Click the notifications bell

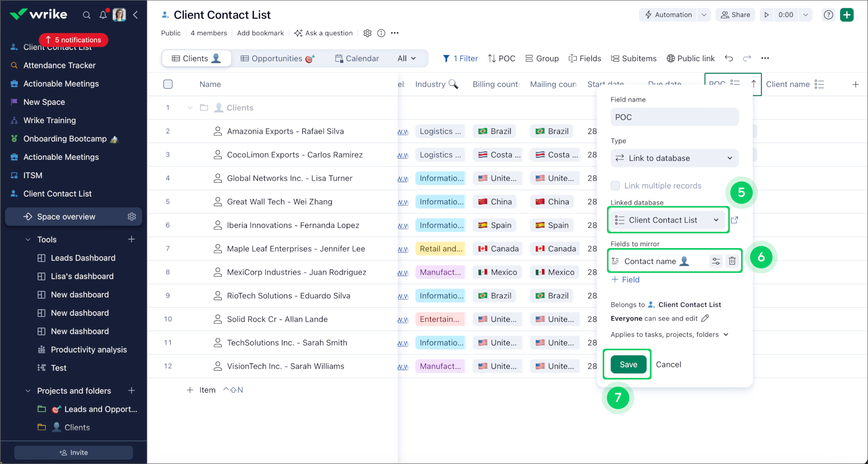tap(103, 14)
